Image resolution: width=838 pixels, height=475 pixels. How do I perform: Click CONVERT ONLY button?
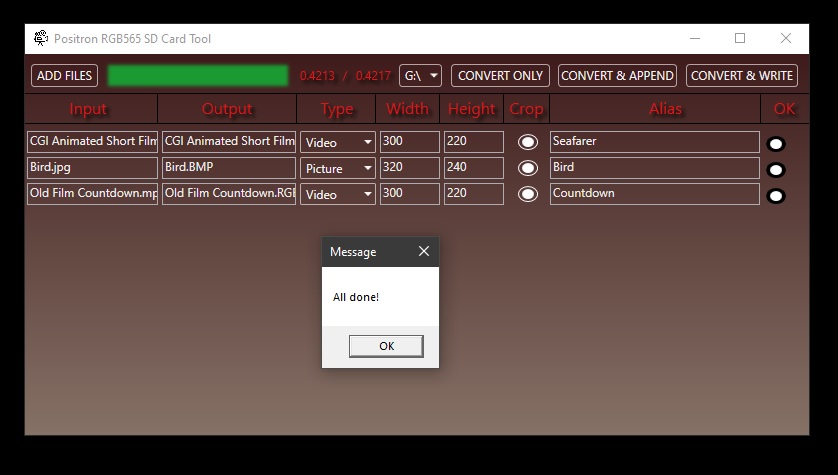click(x=500, y=76)
